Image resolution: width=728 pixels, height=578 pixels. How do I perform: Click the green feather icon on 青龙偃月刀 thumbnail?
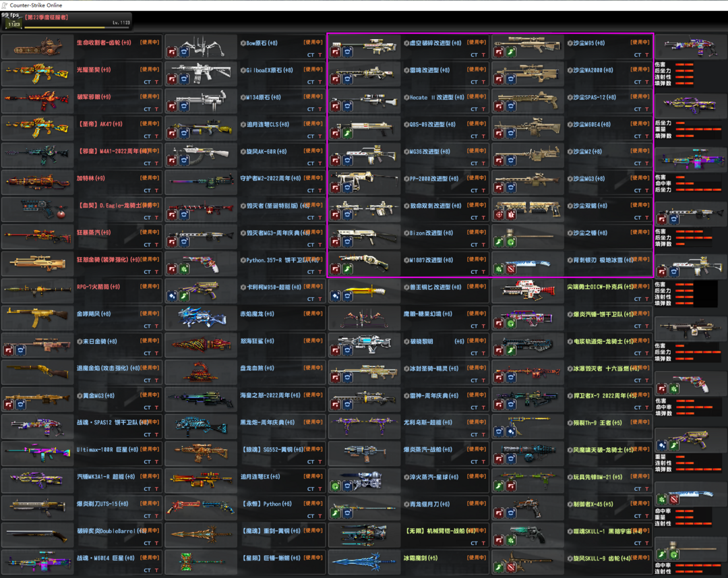tap(336, 513)
